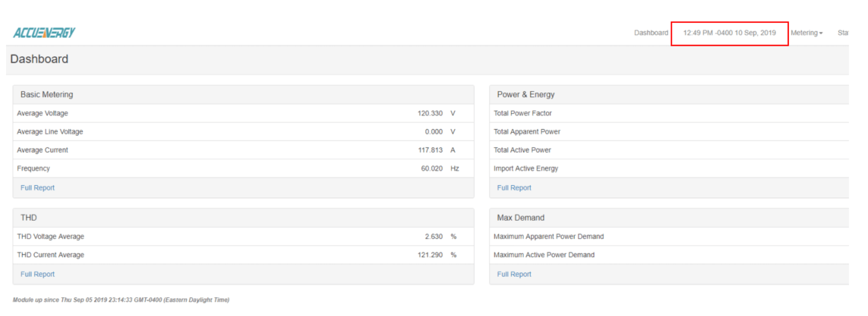Select the THD Current Average row label
Image resolution: width=868 pixels, height=316 pixels.
point(50,255)
